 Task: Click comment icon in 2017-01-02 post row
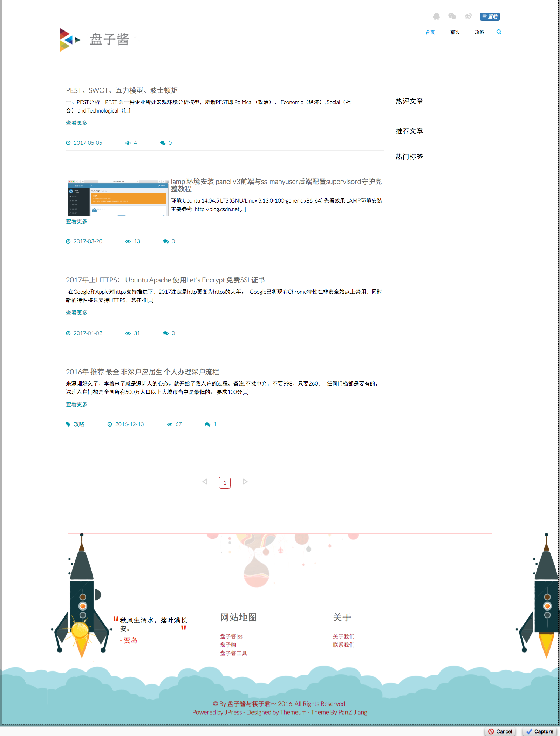click(166, 333)
